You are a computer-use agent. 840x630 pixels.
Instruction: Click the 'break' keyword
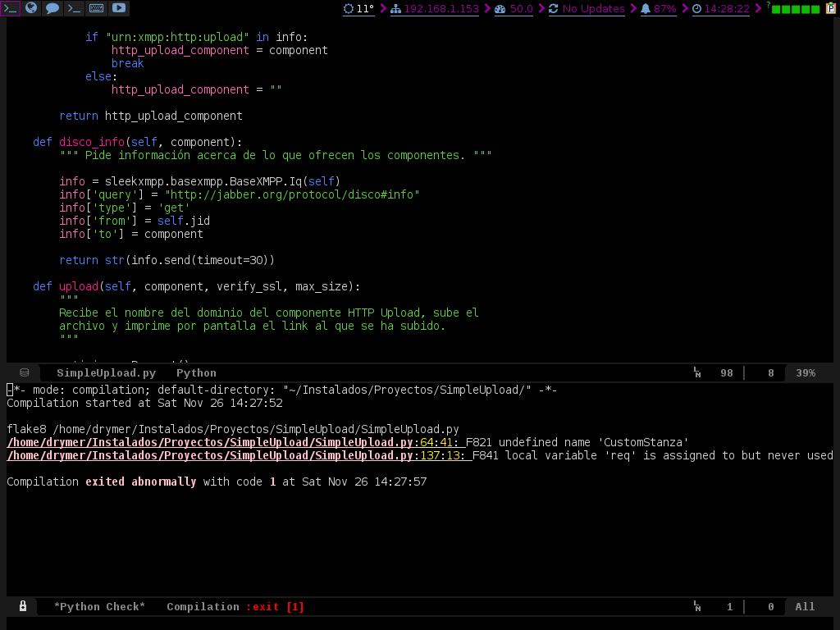coord(127,63)
